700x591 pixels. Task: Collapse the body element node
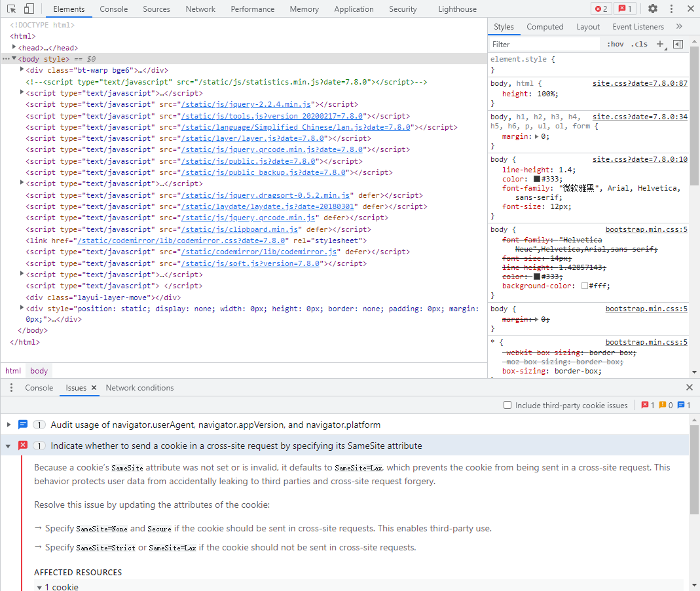click(14, 58)
